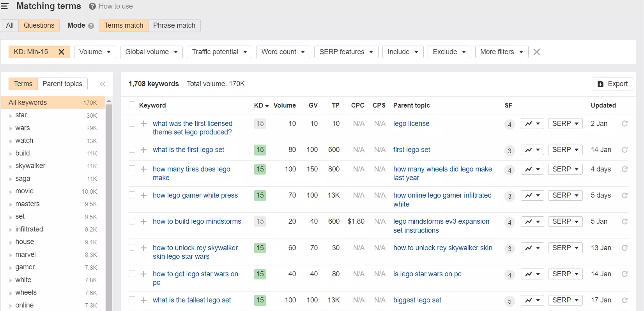644x311 pixels.
Task: Open the Include filter dropdown
Action: pos(403,52)
